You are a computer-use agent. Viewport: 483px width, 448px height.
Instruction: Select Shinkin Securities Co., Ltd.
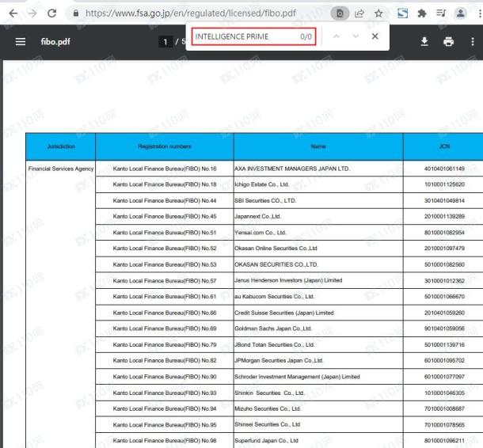(x=269, y=393)
